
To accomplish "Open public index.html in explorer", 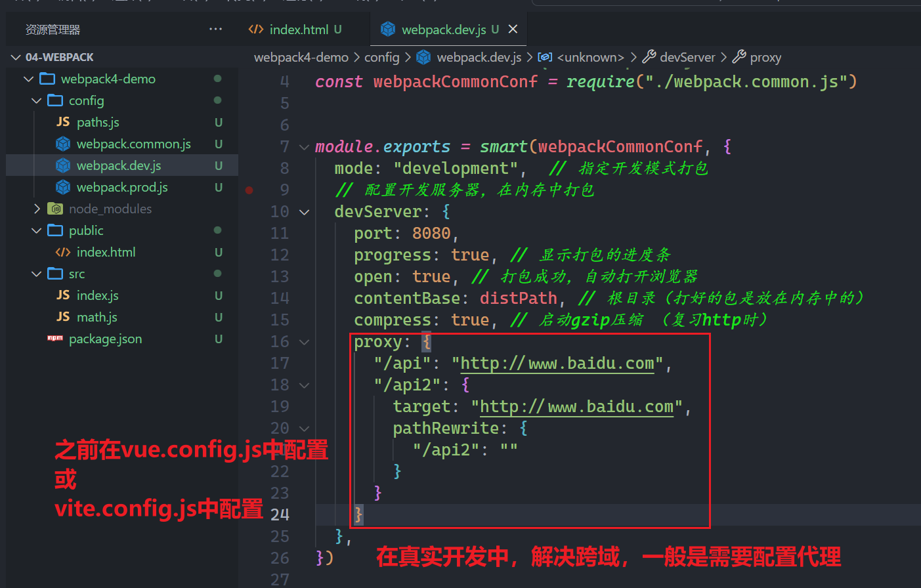I will 106,252.
